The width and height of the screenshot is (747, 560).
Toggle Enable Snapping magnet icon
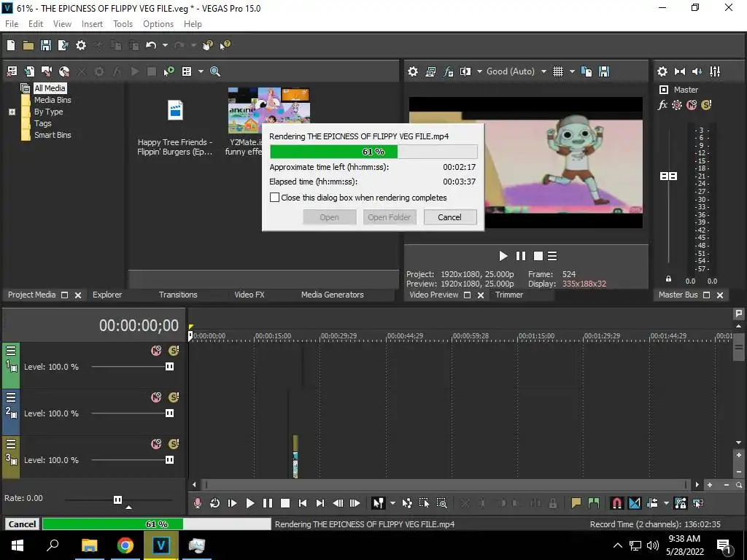click(616, 503)
